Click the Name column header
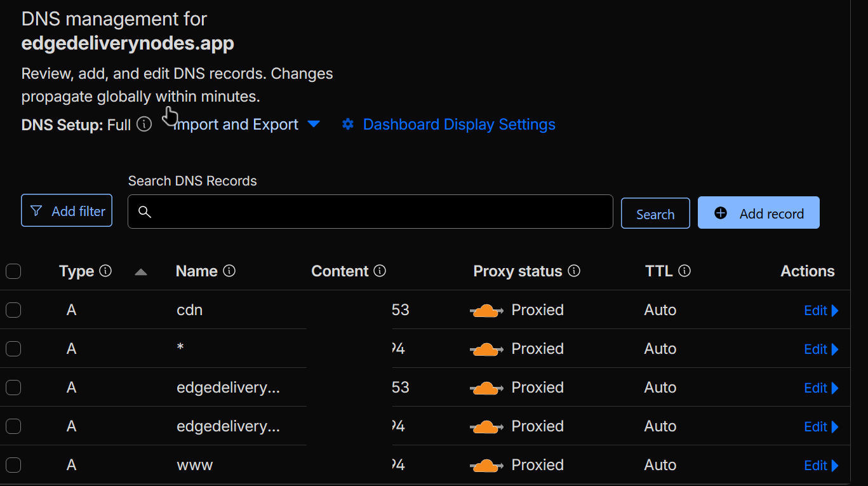868x486 pixels. 197,271
